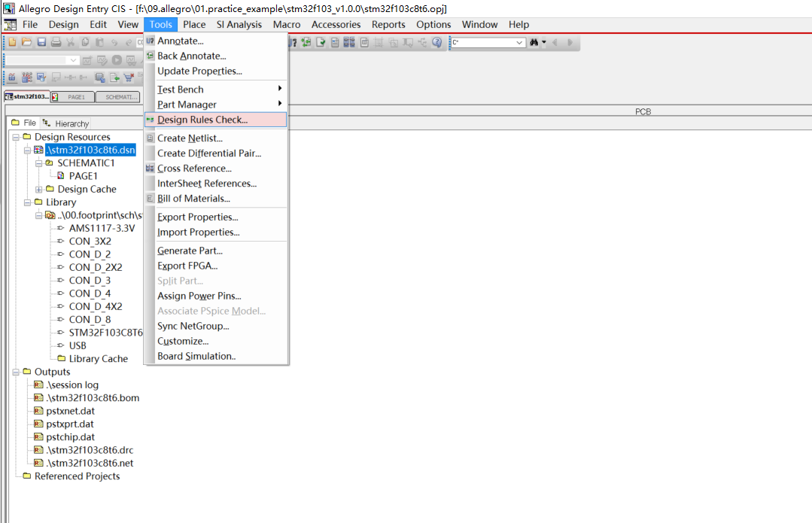Switch to the Hierarchy tab
812x523 pixels.
pos(65,123)
